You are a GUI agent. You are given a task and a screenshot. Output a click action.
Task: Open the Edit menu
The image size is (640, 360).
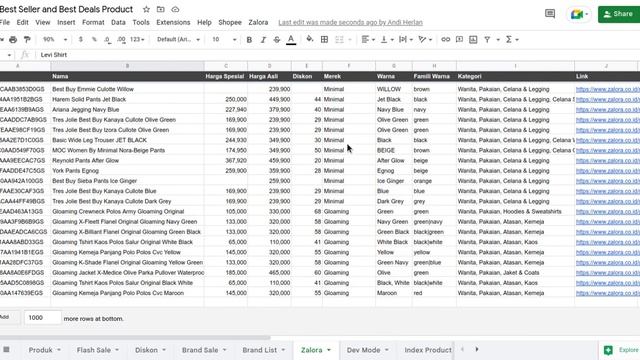pos(22,22)
